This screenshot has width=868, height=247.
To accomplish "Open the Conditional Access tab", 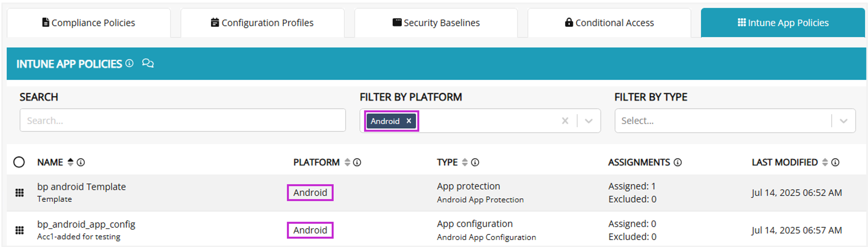I will point(609,23).
